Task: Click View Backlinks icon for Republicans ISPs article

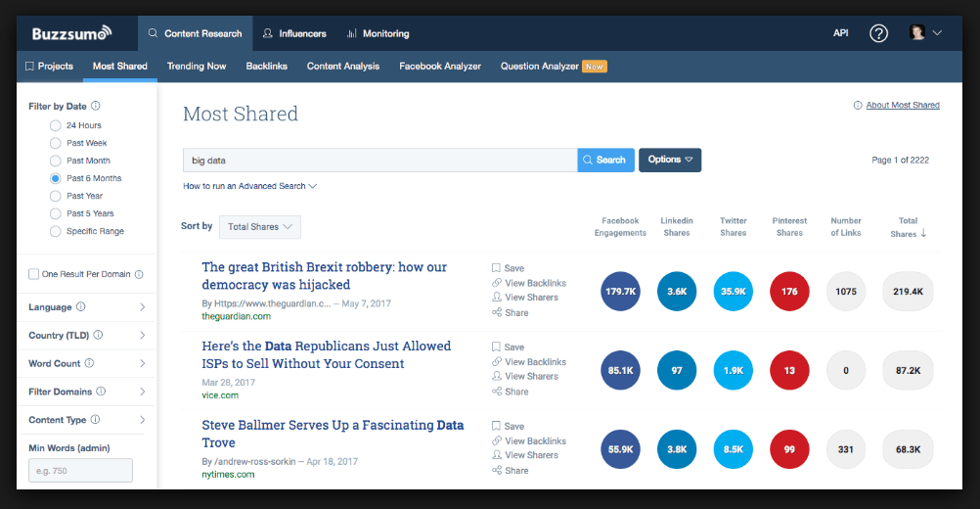Action: pyautogui.click(x=496, y=361)
